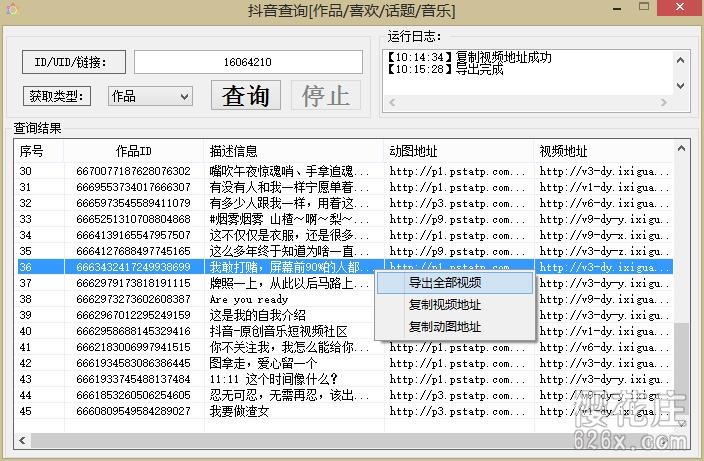Image resolution: width=704 pixels, height=461 pixels.
Task: Click the 获取类型 label button
Action: click(x=57, y=96)
